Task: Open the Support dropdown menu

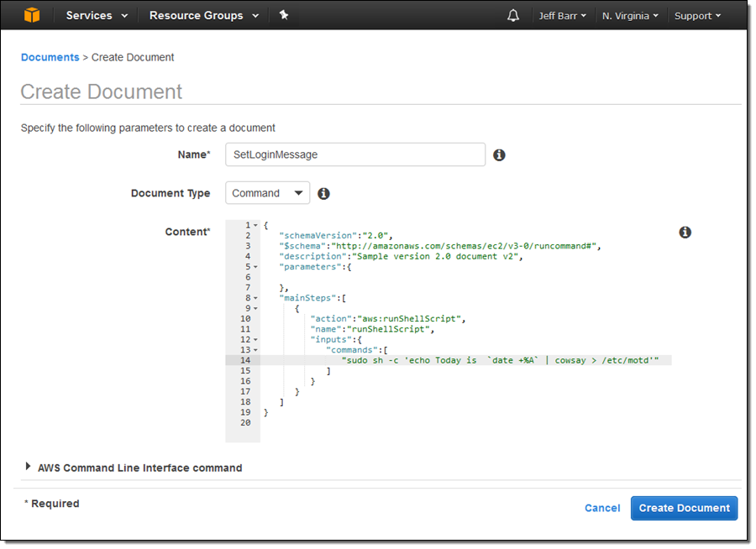Action: click(x=697, y=16)
